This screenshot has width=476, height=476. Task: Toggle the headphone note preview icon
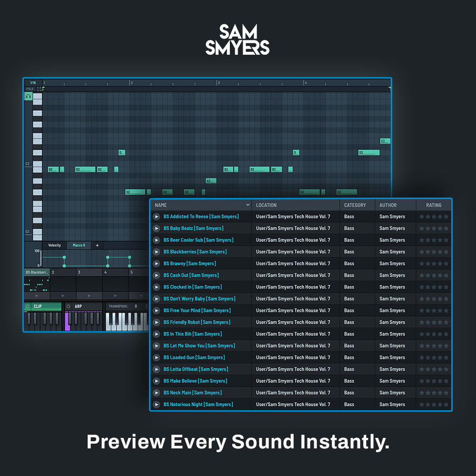tap(28, 96)
